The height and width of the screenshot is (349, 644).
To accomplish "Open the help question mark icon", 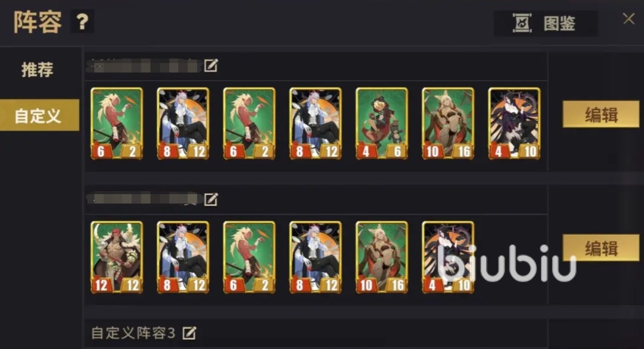I will tap(83, 22).
